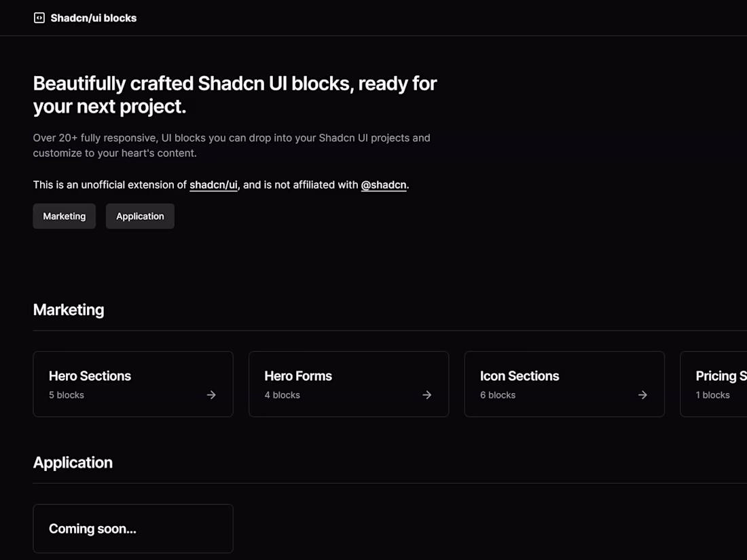Click the arrow icon on Icon Sections card
747x560 pixels.
[x=642, y=394]
